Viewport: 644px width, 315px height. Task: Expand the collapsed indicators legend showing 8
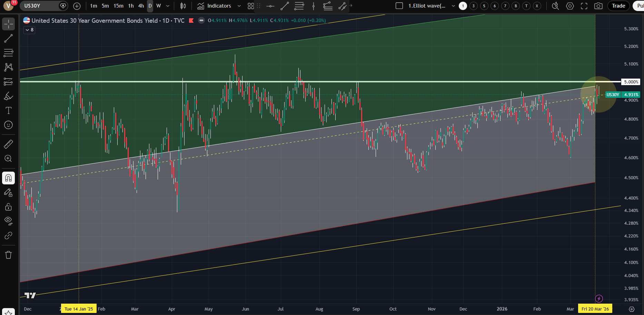[29, 30]
